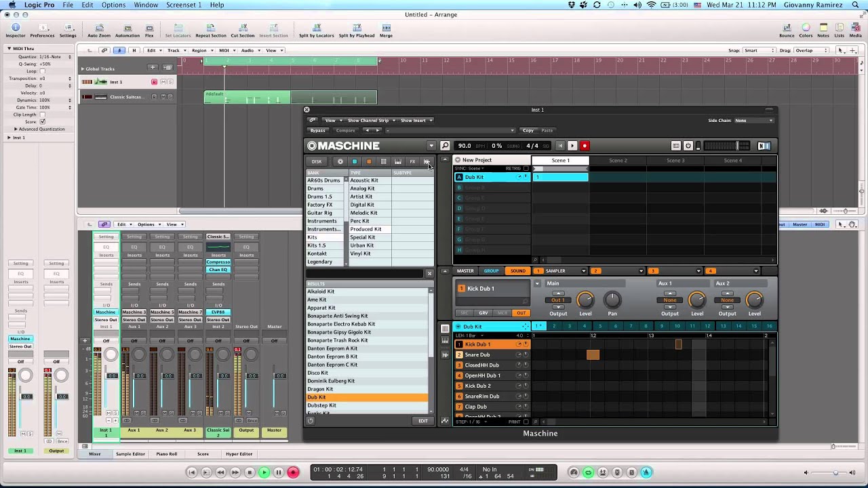Viewport: 868px width, 488px height.
Task: Switch to keyboard view in the pattern editor
Action: click(x=445, y=340)
